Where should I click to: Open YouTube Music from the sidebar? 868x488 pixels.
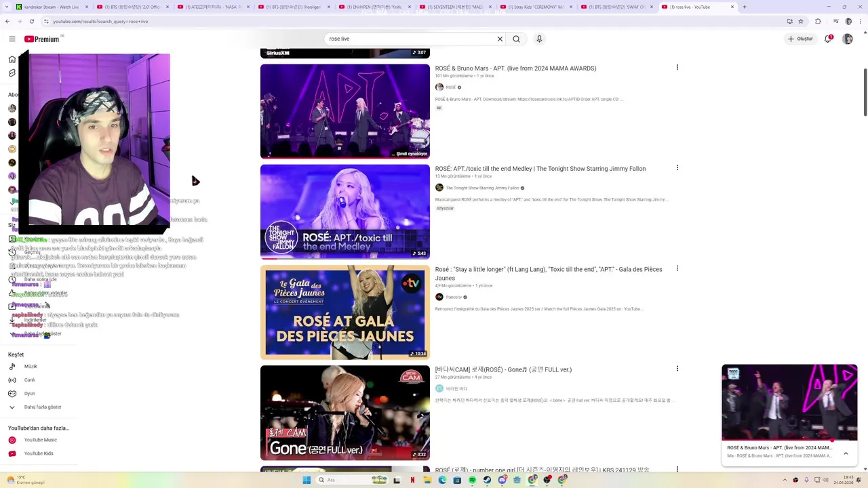click(x=41, y=440)
